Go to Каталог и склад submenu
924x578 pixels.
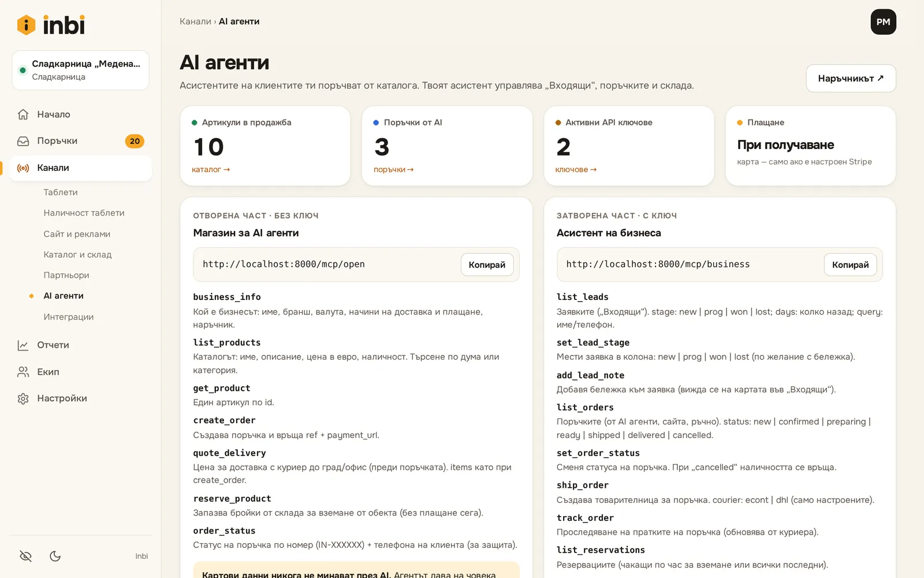(77, 255)
